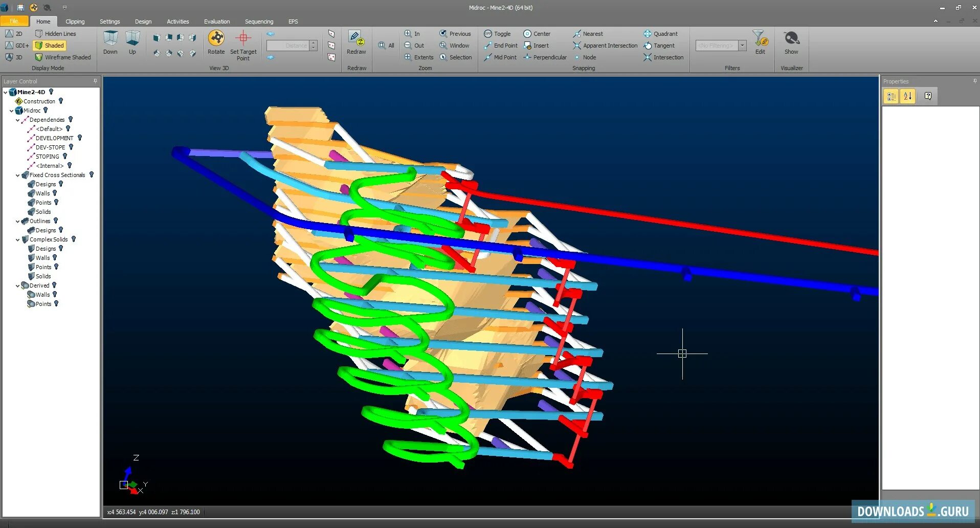Open the Edit filters icon
980x528 pixels.
point(760,43)
